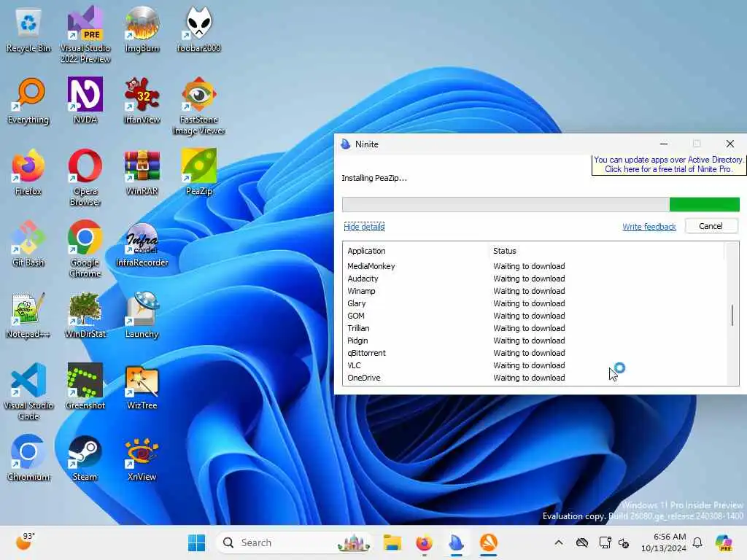Show hidden system tray icons
This screenshot has width=747, height=560.
559,542
